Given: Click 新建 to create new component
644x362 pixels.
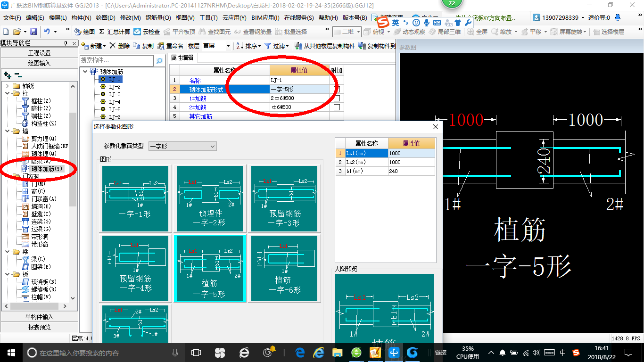Looking at the screenshot, I should [x=91, y=46].
